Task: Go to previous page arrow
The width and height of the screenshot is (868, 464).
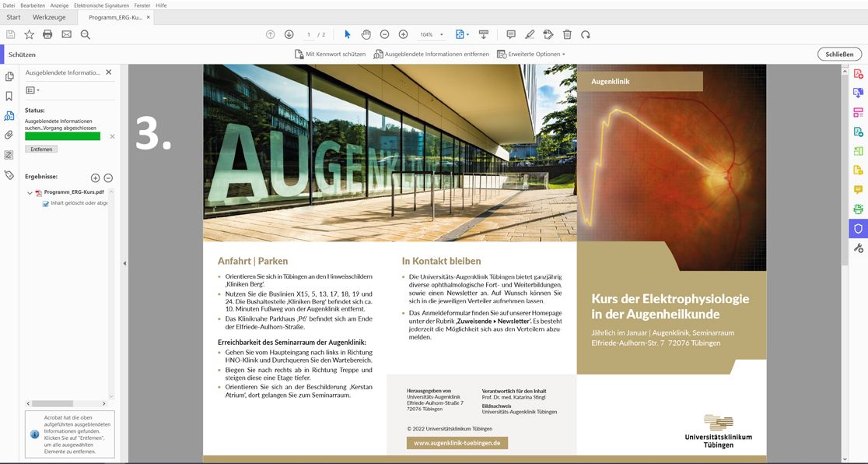Action: (x=270, y=34)
